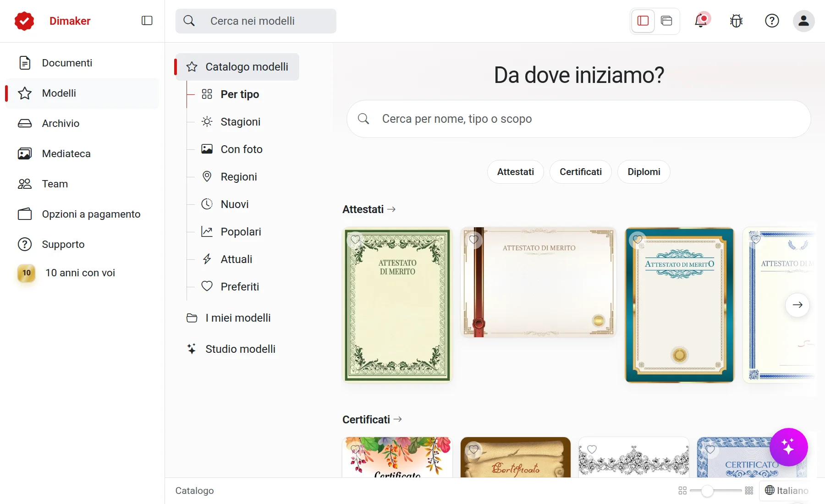Open notifications bell icon
Viewport: 825px width, 504px height.
pyautogui.click(x=701, y=21)
